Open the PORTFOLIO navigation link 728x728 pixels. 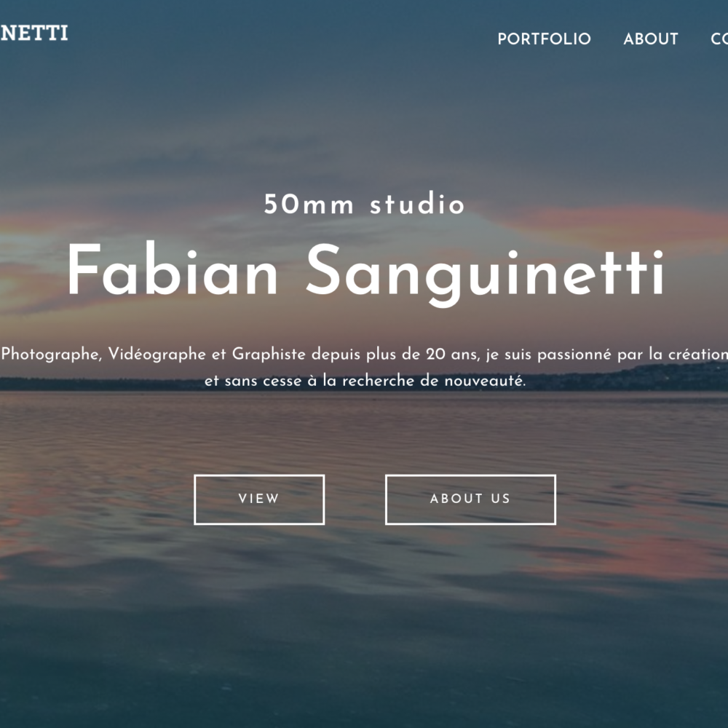tap(544, 39)
